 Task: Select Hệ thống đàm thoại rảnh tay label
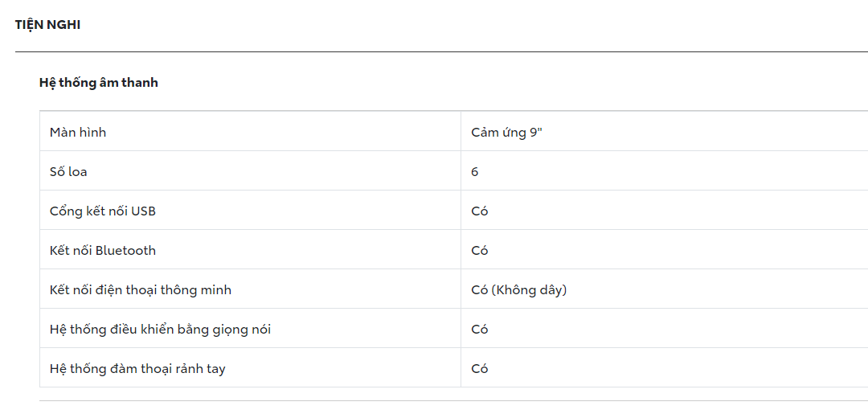137,368
